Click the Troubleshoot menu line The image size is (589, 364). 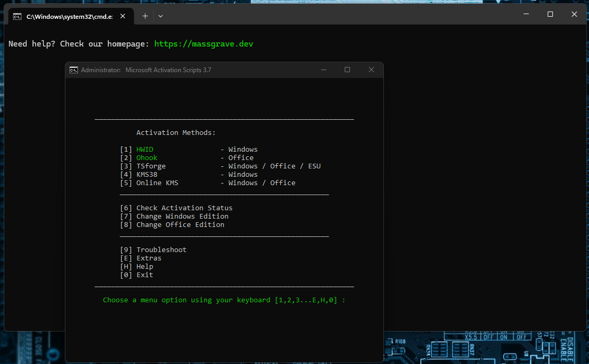(153, 250)
